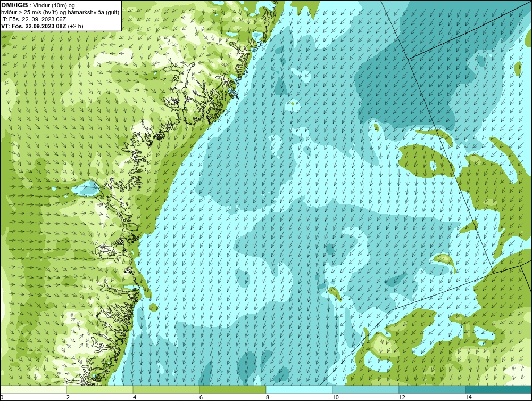The width and height of the screenshot is (532, 401).
Task: Click the scale label '0'
Action: pos(2,398)
